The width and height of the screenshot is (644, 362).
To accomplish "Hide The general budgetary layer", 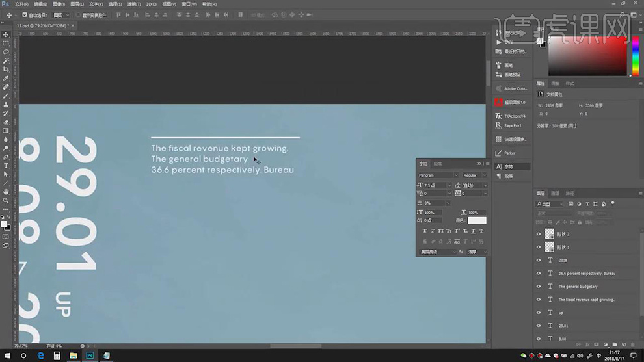I will pyautogui.click(x=539, y=287).
